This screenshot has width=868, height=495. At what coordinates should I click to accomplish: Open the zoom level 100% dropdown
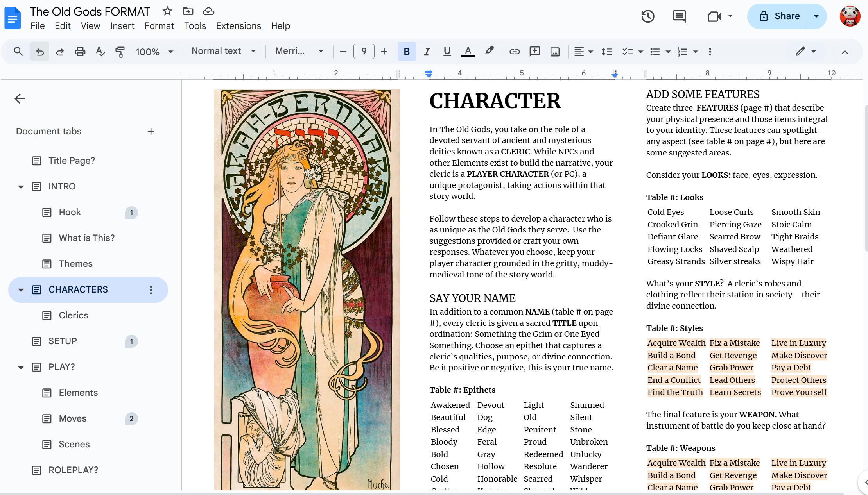[x=154, y=52]
